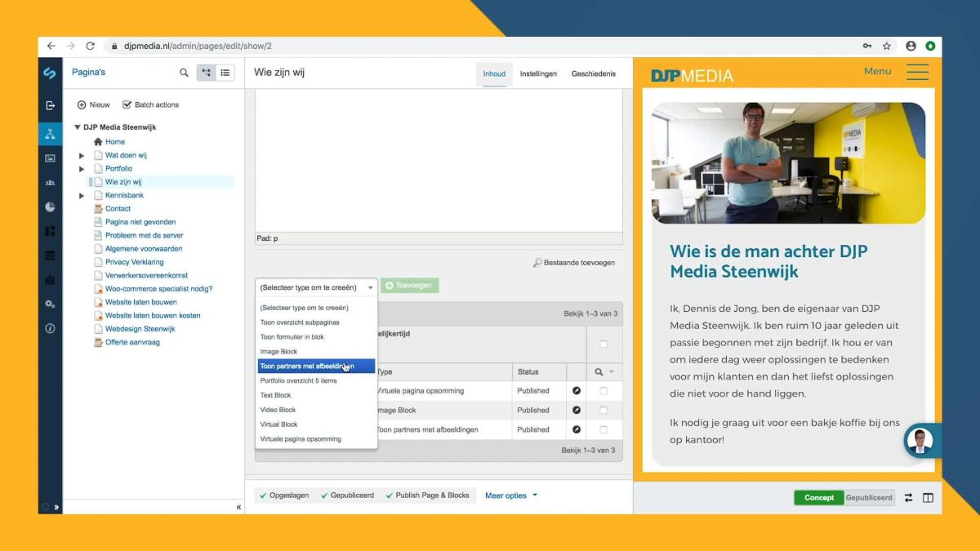This screenshot has height=551, width=980.
Task: Click the Toevoegen button
Action: coord(410,286)
